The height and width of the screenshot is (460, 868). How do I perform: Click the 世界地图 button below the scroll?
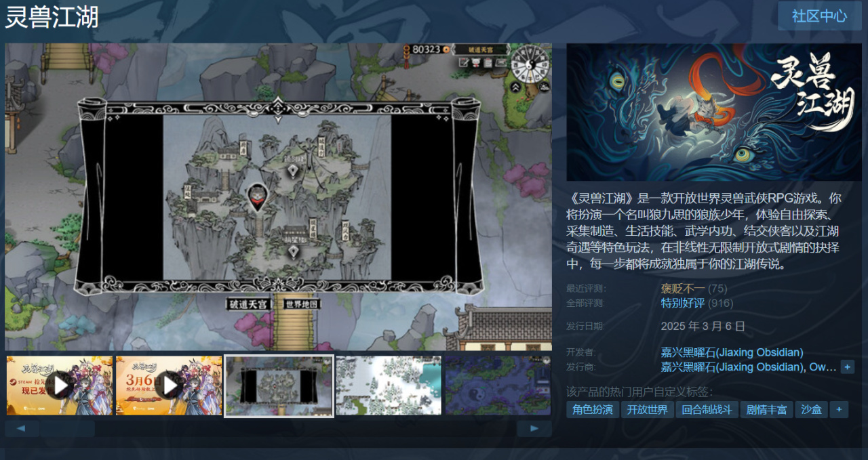[301, 304]
